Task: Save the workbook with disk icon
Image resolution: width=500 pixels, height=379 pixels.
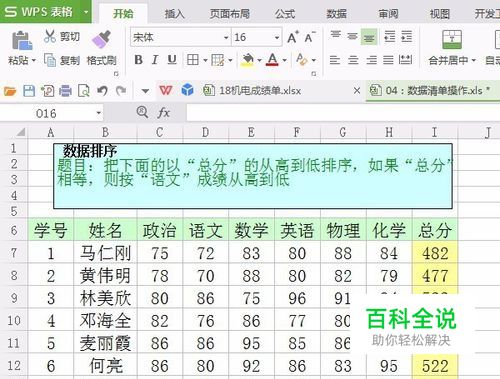Action: tap(29, 91)
